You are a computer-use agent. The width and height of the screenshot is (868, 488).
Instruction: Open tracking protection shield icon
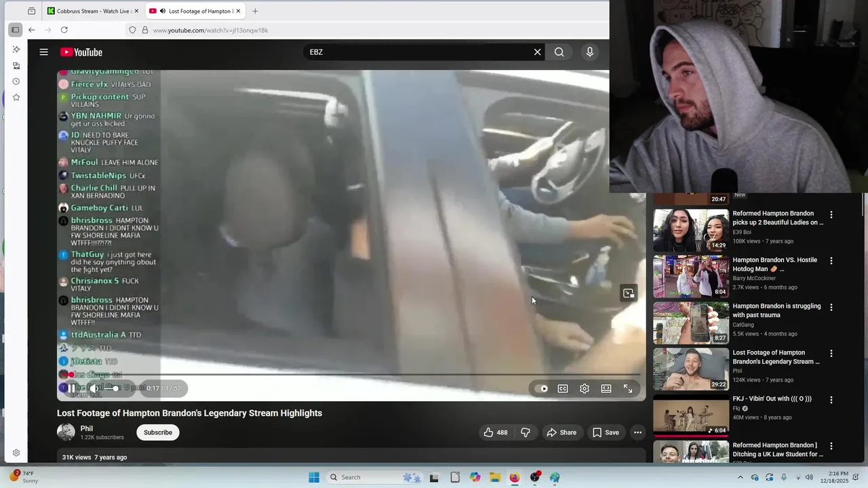(132, 30)
